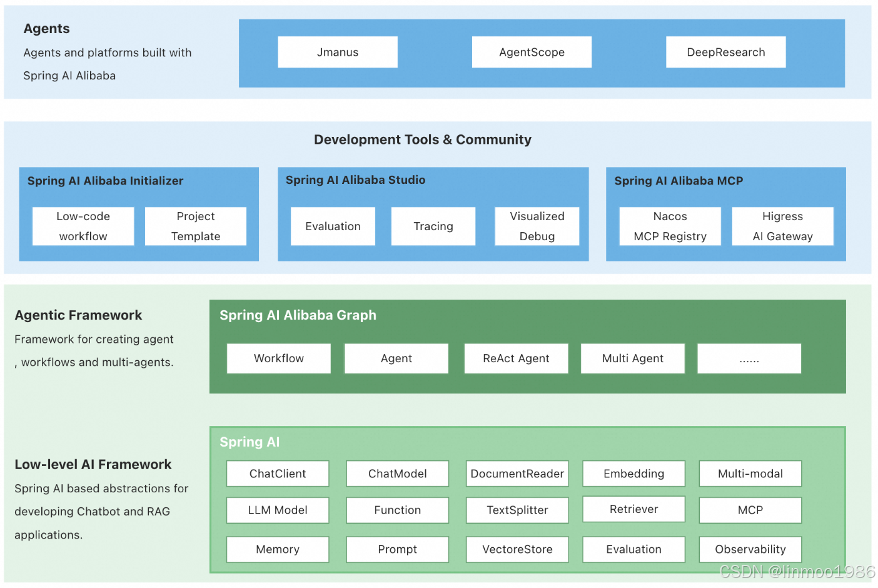Click the DocumentReader box
The height and width of the screenshot is (588, 878).
517,474
